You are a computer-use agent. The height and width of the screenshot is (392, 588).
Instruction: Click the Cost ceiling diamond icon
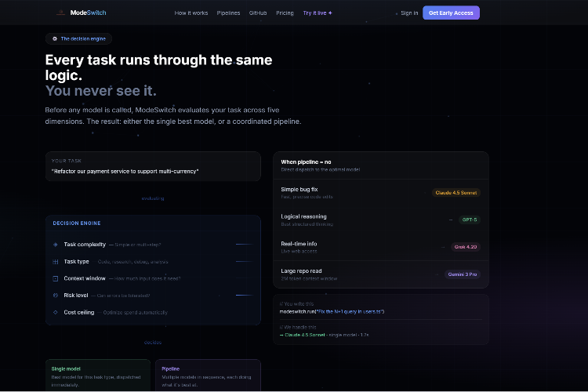point(56,313)
